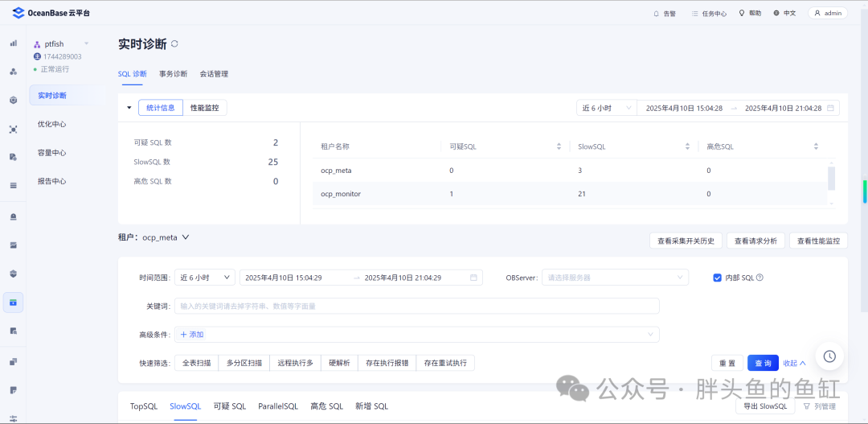Open the note page icon in sidebar
This screenshot has height=424, width=868.
[14, 390]
